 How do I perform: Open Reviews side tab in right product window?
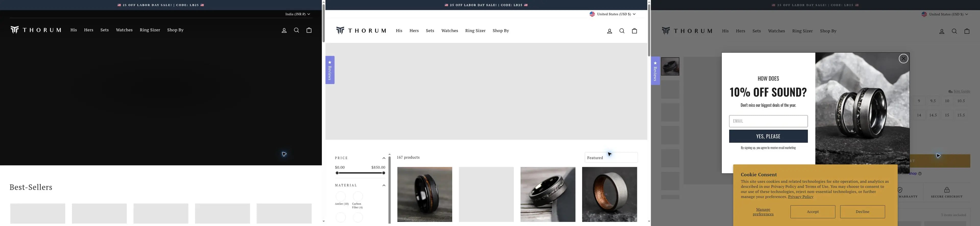click(655, 71)
